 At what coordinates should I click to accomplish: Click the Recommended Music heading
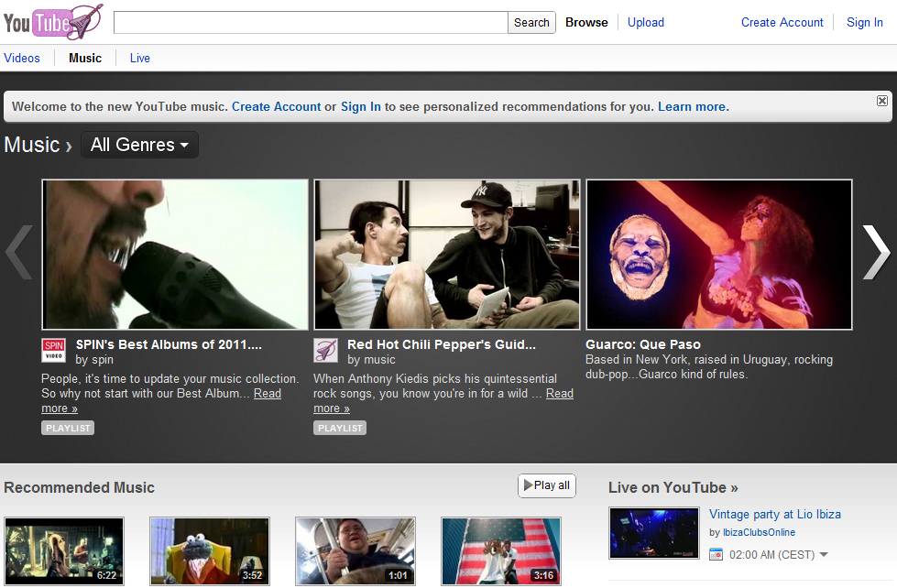(80, 487)
